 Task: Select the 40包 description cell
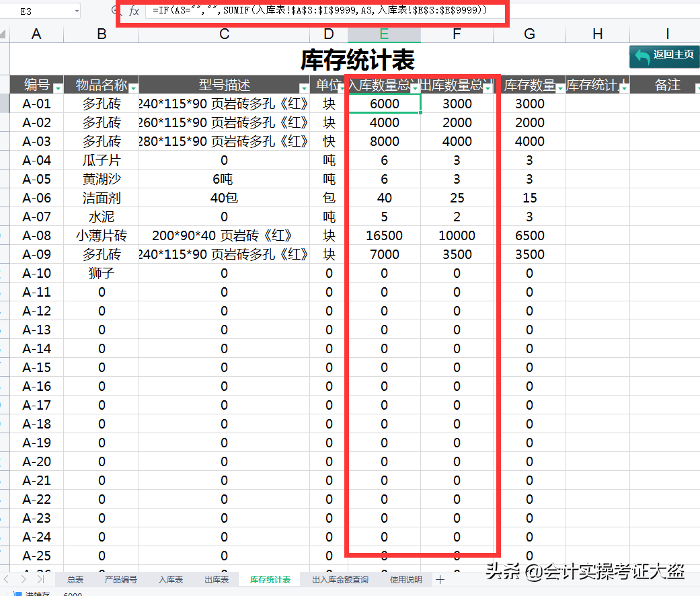pos(224,198)
